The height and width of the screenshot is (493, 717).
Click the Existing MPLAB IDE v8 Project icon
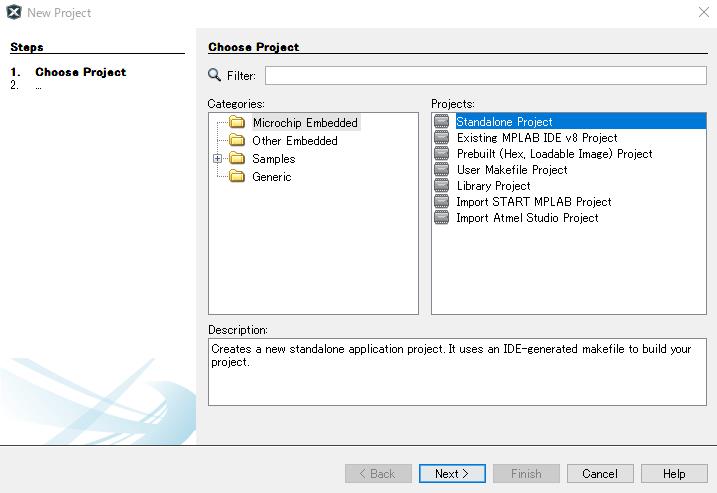click(441, 137)
